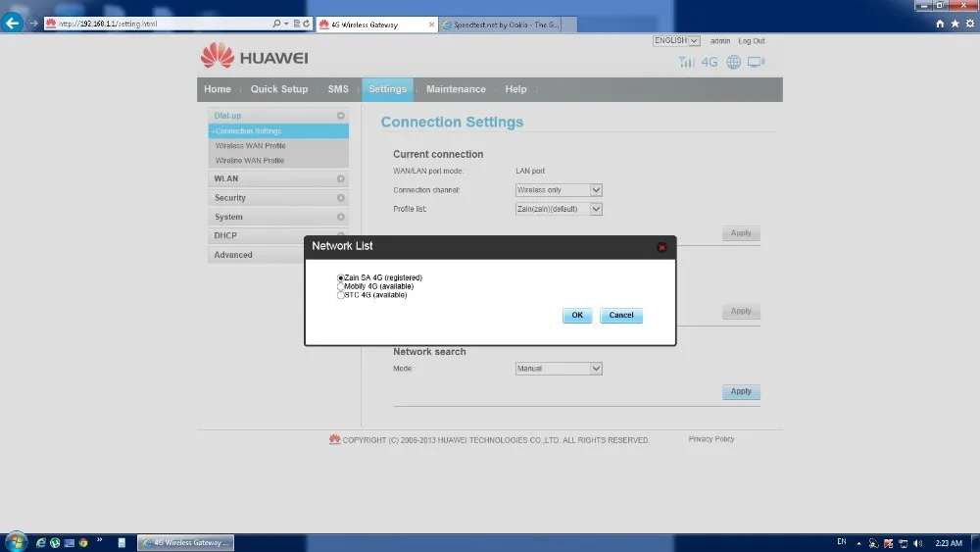Select Mobily 4G (available) network
The width and height of the screenshot is (980, 552).
[x=341, y=286]
